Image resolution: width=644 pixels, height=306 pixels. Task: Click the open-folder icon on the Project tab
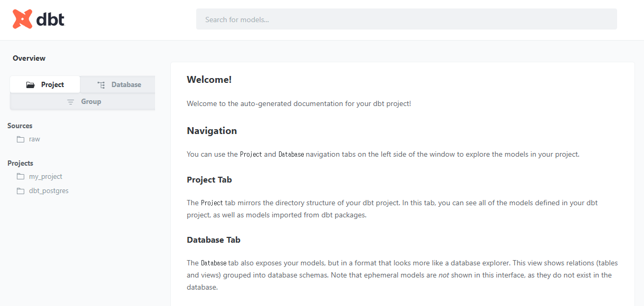(31, 85)
